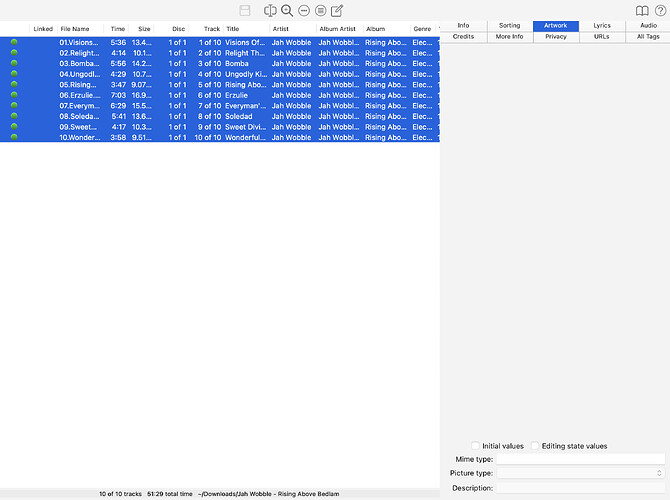Screen dimensions: 670x500
Task: Click green status dot for 02.Relight
Action: 14,53
